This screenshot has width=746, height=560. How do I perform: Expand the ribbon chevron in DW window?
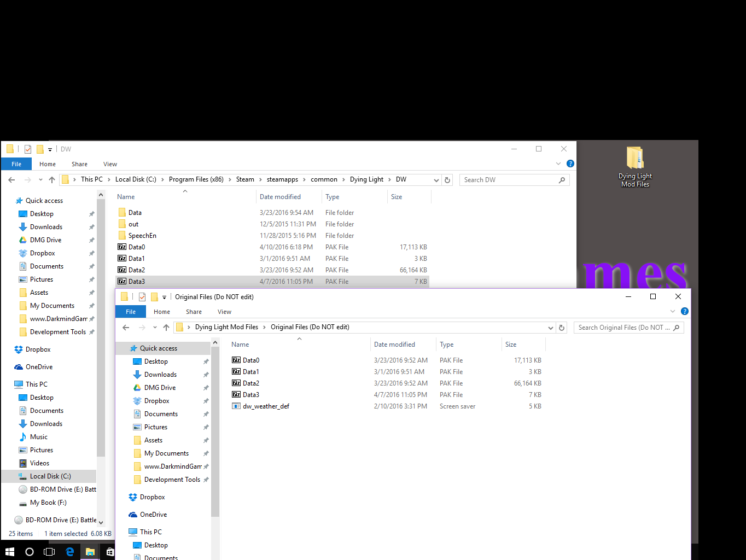558,164
